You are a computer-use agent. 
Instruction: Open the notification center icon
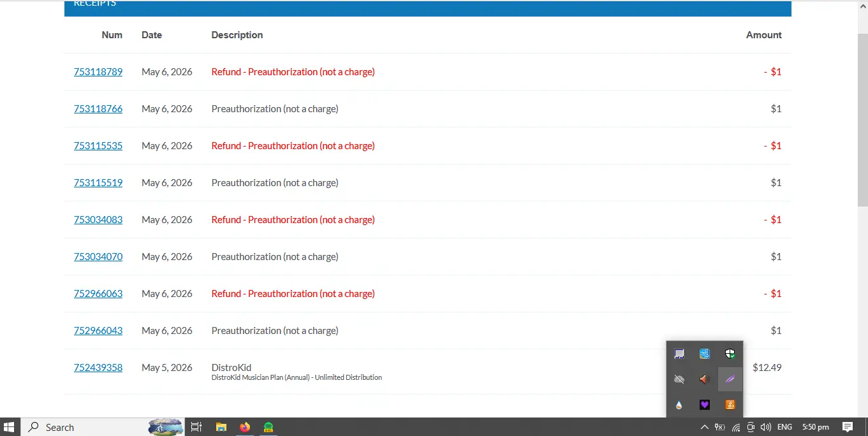click(x=848, y=427)
